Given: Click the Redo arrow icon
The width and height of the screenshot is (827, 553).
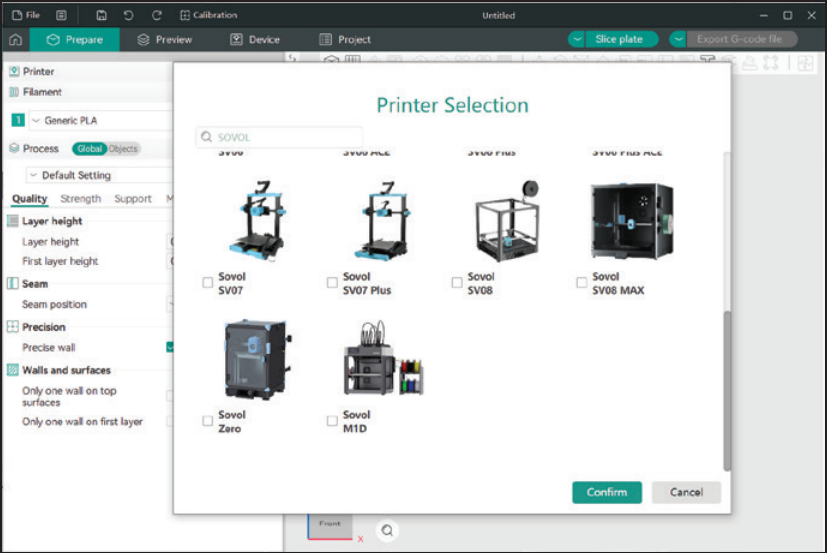Looking at the screenshot, I should [157, 15].
